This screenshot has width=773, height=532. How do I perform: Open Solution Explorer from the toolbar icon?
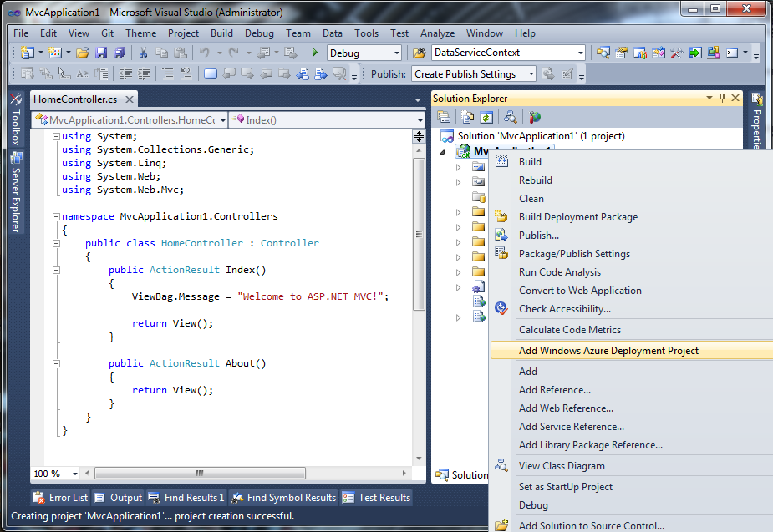(603, 53)
